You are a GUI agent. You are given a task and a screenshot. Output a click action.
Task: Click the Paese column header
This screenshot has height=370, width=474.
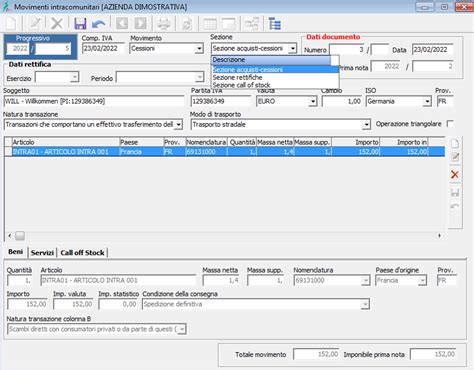tap(141, 142)
